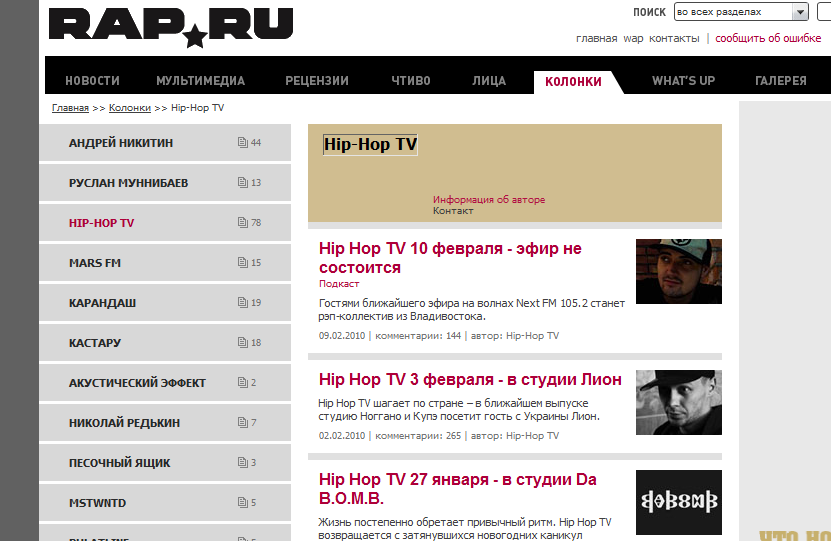Click the date '02.02.2010'

[x=342, y=436]
